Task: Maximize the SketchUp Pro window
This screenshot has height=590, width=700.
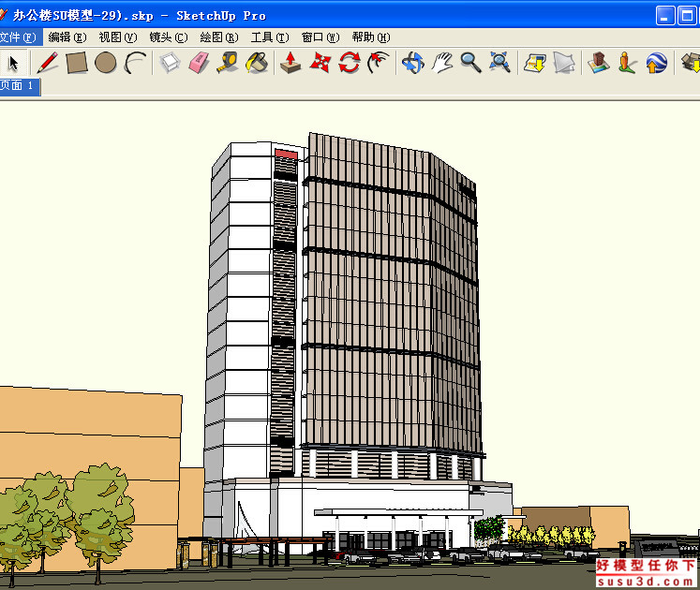Action: point(688,16)
